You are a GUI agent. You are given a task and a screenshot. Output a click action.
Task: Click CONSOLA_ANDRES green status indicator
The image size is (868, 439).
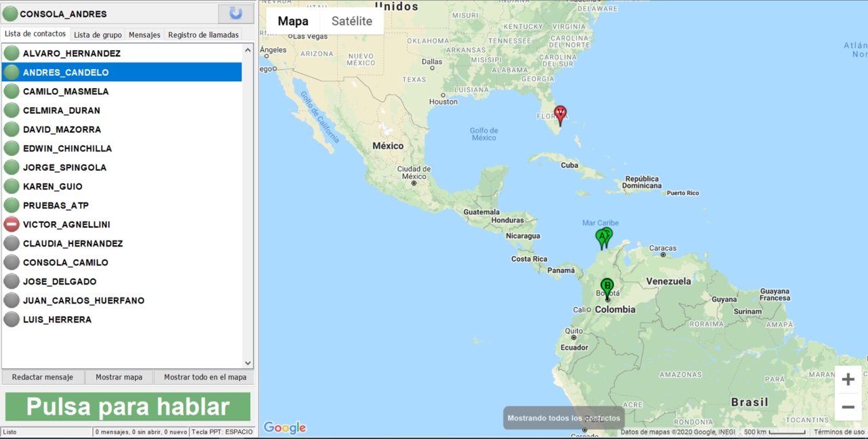point(10,14)
